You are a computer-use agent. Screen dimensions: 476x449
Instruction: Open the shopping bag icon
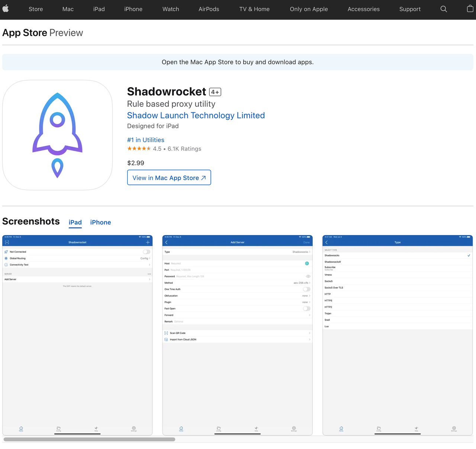pos(470,9)
